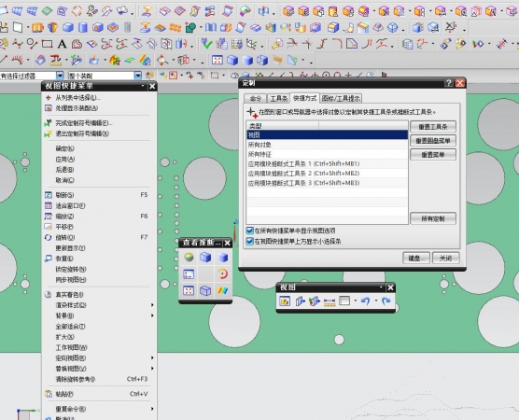The image size is (519, 420).
Task: Click the fit-view icon with red arrows in the toolbar
Action: pos(217,61)
